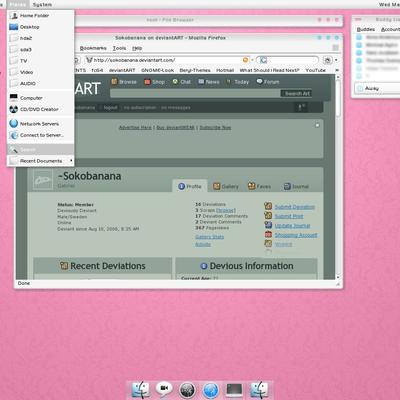This screenshot has height=400, width=400.
Task: Open the hda2 drive entry
Action: (41, 38)
